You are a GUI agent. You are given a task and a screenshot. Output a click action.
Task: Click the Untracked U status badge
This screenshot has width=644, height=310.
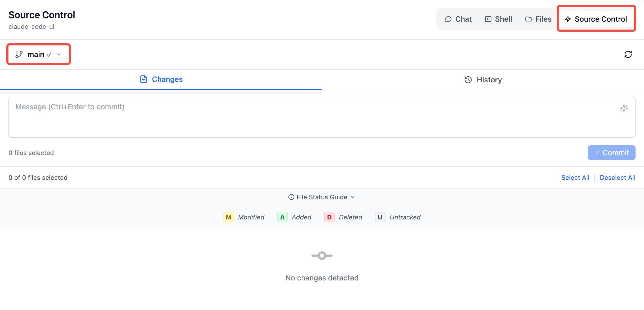(x=380, y=217)
